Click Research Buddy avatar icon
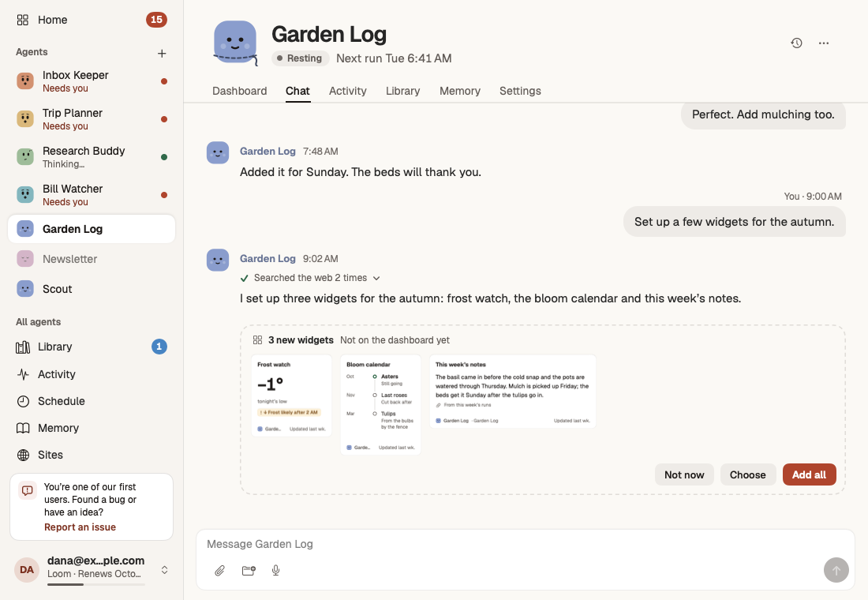 (25, 156)
